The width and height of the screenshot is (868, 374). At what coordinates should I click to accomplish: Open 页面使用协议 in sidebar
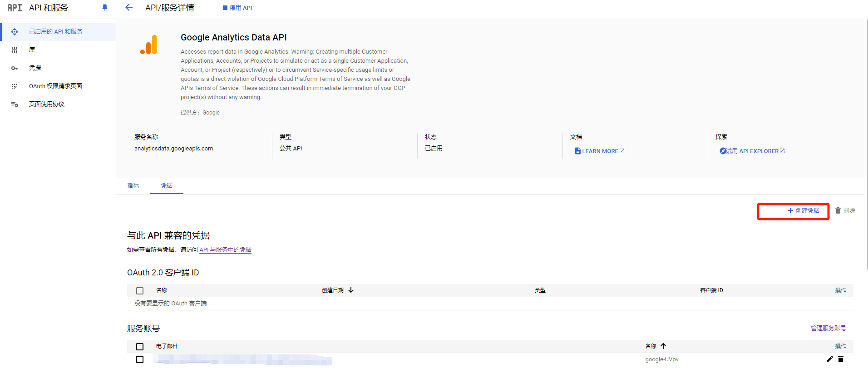click(x=58, y=105)
